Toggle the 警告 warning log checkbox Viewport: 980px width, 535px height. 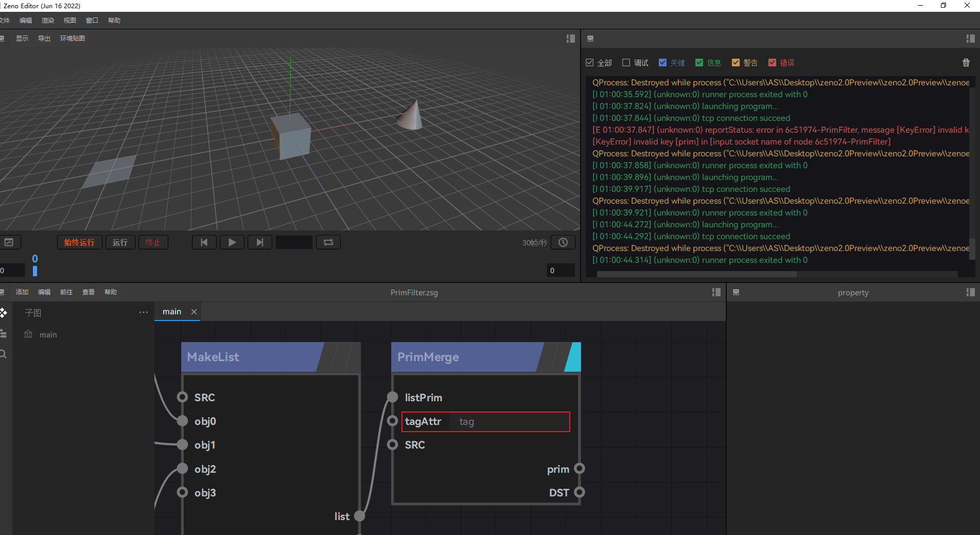pyautogui.click(x=736, y=63)
